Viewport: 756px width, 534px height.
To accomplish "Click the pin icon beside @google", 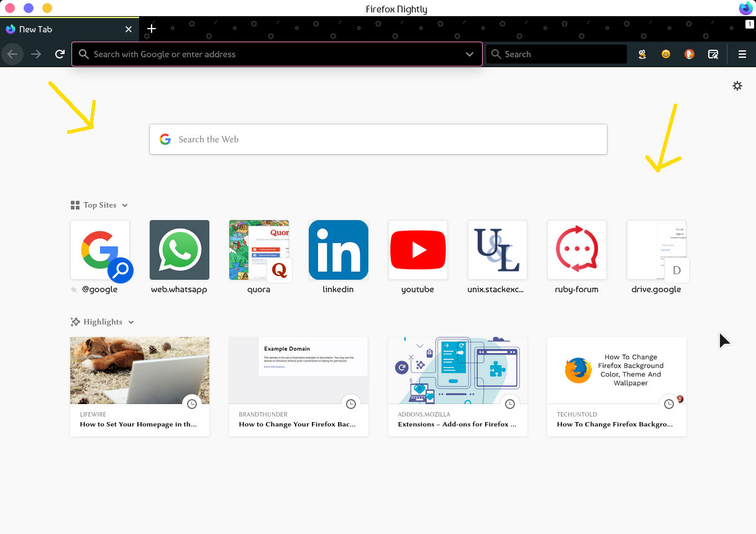I will pos(75,290).
